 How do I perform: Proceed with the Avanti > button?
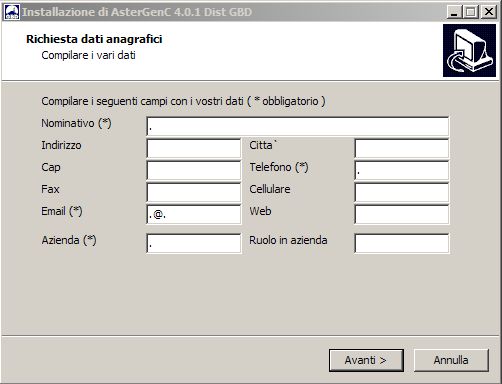point(366,360)
